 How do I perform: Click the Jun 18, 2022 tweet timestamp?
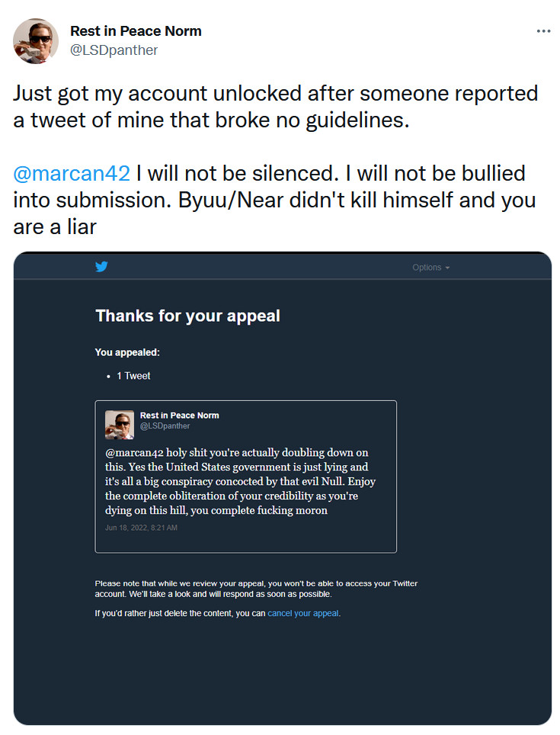tap(142, 528)
